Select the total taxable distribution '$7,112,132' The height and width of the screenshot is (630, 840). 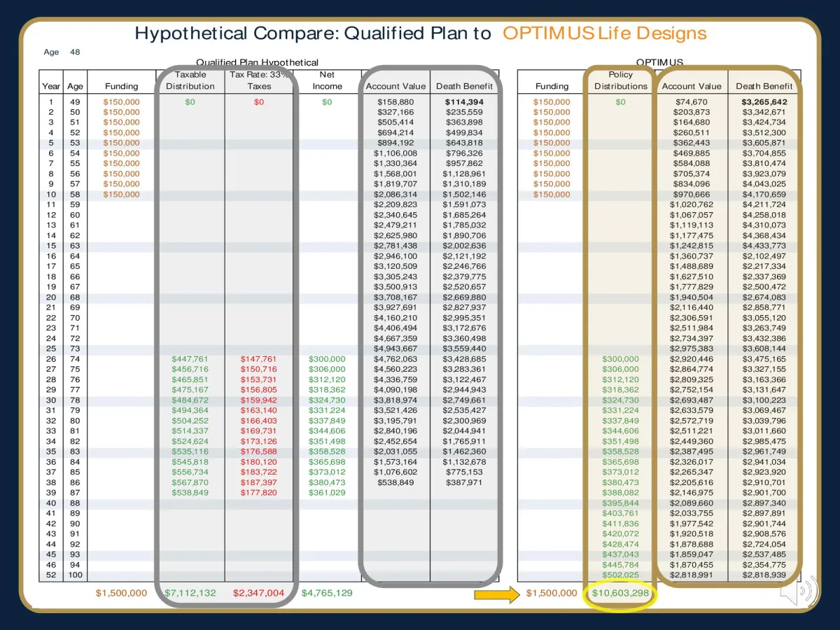pos(190,593)
